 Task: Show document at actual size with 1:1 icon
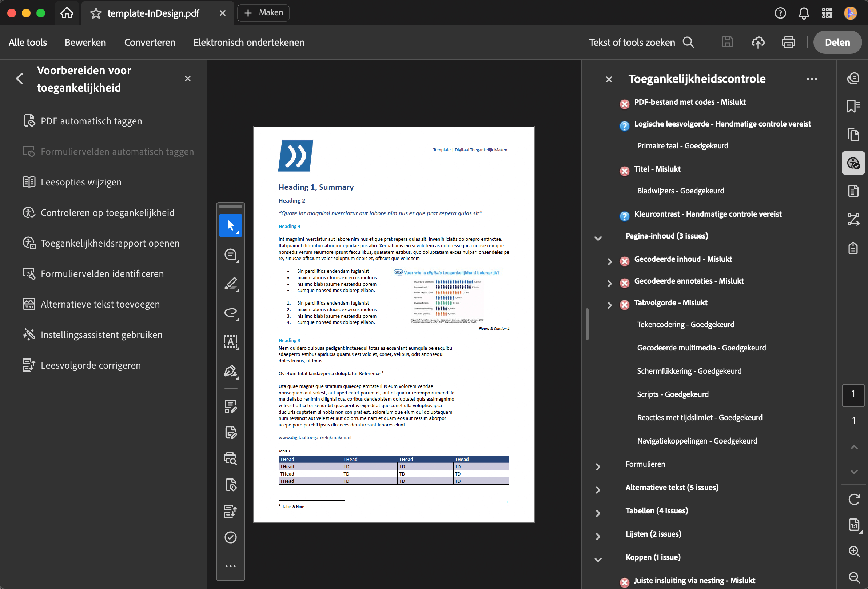855,525
